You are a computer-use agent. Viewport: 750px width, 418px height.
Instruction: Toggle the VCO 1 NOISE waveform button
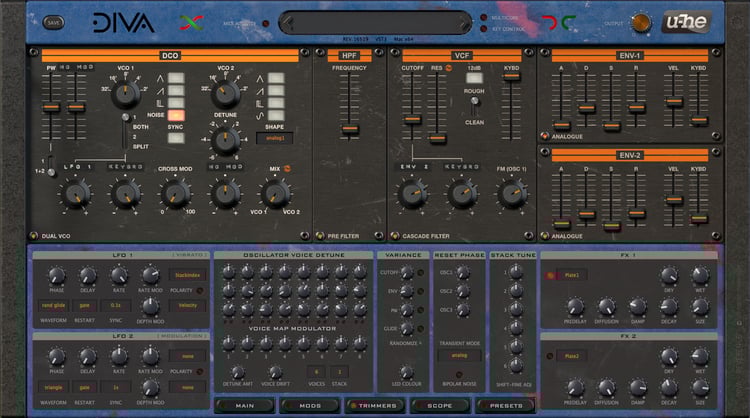176,115
